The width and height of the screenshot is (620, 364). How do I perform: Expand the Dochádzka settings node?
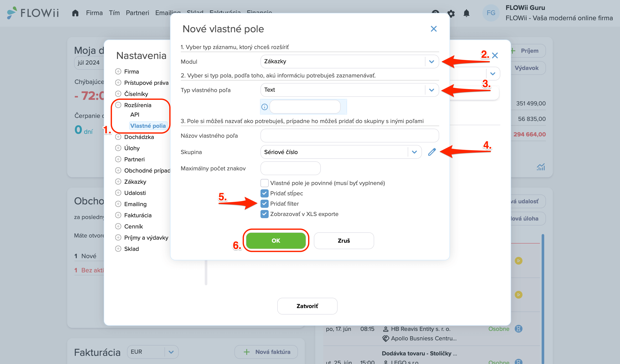(x=118, y=137)
